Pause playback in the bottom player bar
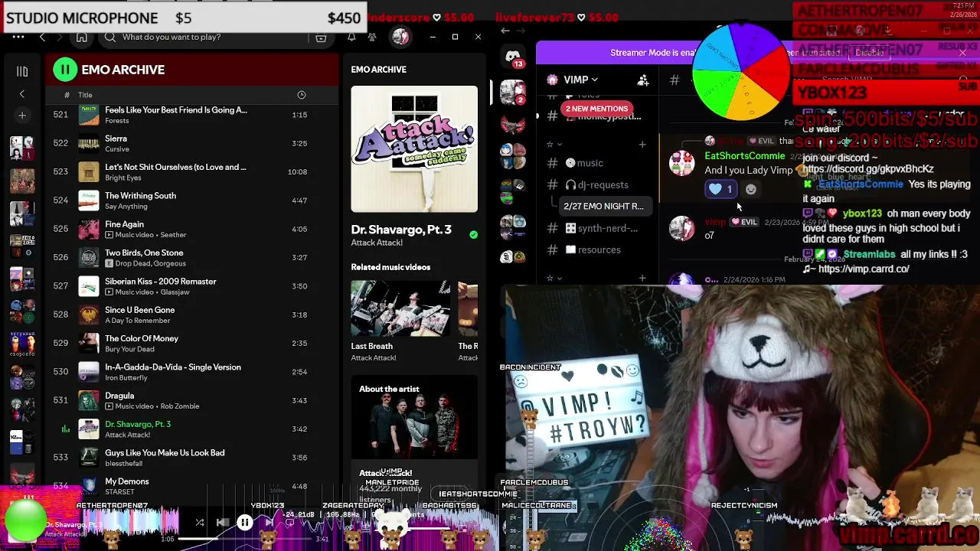The height and width of the screenshot is (551, 980). 245,523
